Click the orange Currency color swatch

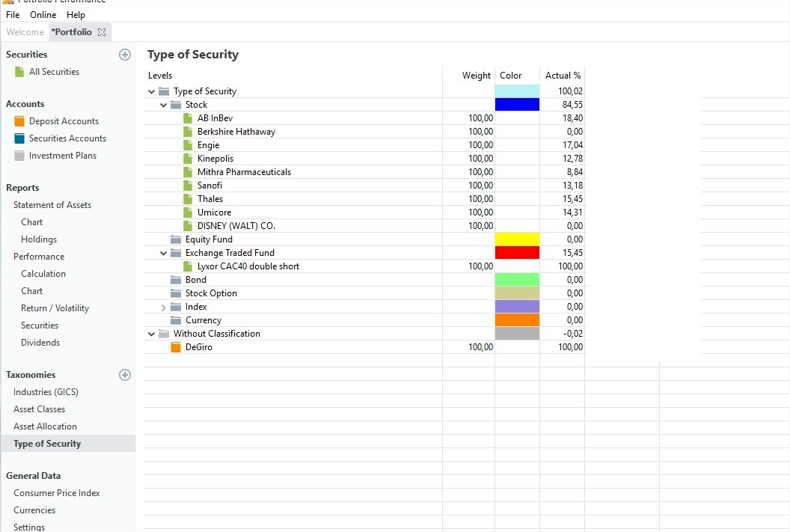(517, 320)
